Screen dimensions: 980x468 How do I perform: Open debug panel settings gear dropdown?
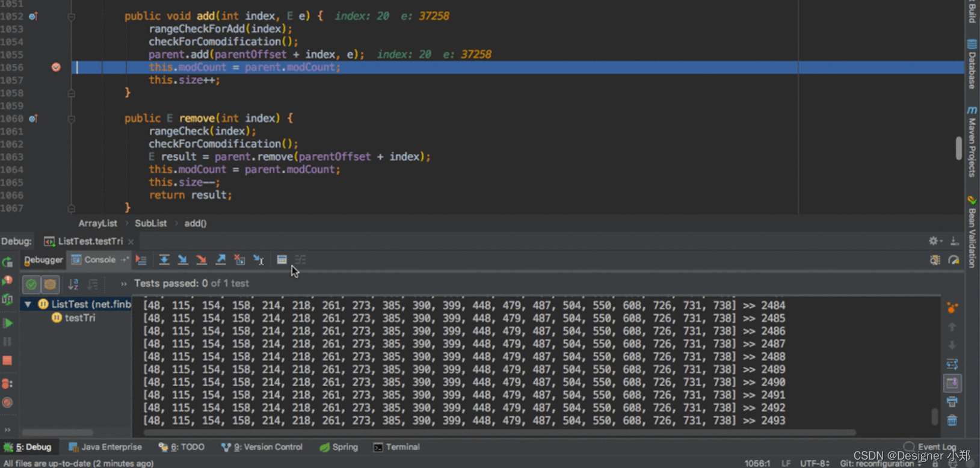tap(935, 241)
